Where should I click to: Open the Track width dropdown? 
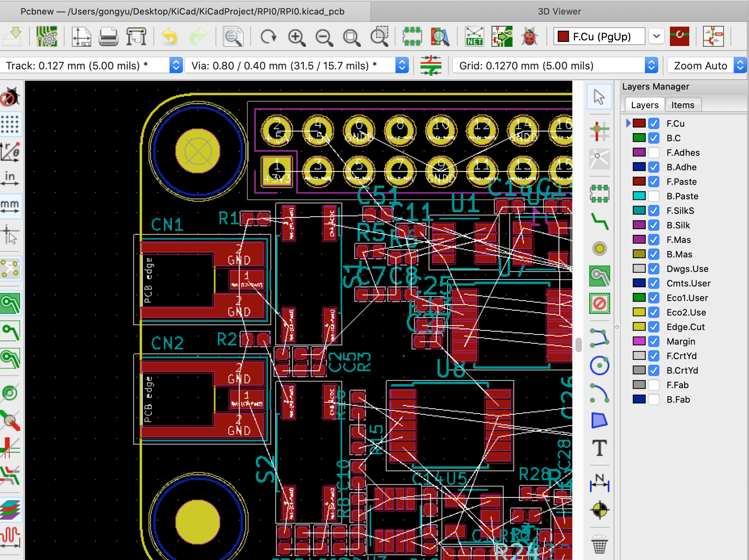click(176, 65)
